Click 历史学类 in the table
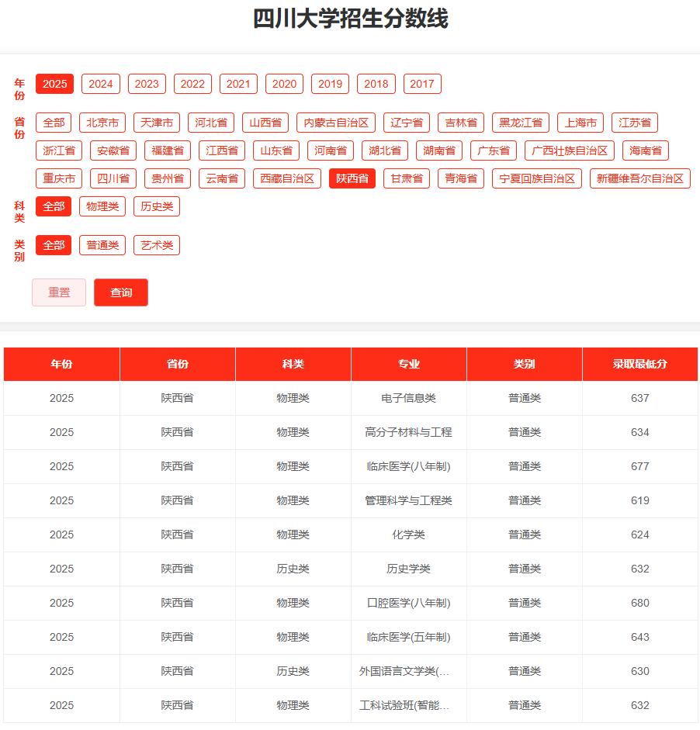700x730 pixels. click(x=408, y=569)
